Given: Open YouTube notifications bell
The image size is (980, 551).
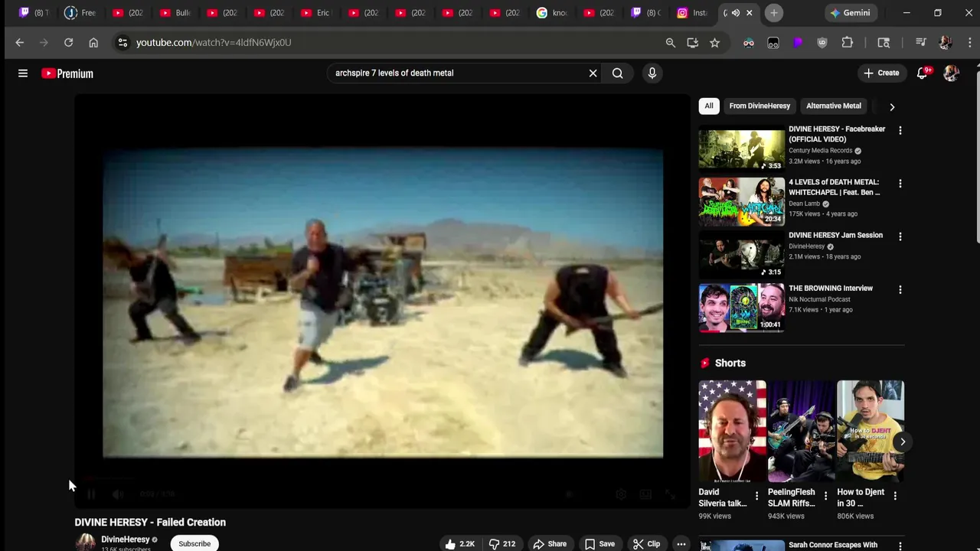Looking at the screenshot, I should (923, 73).
